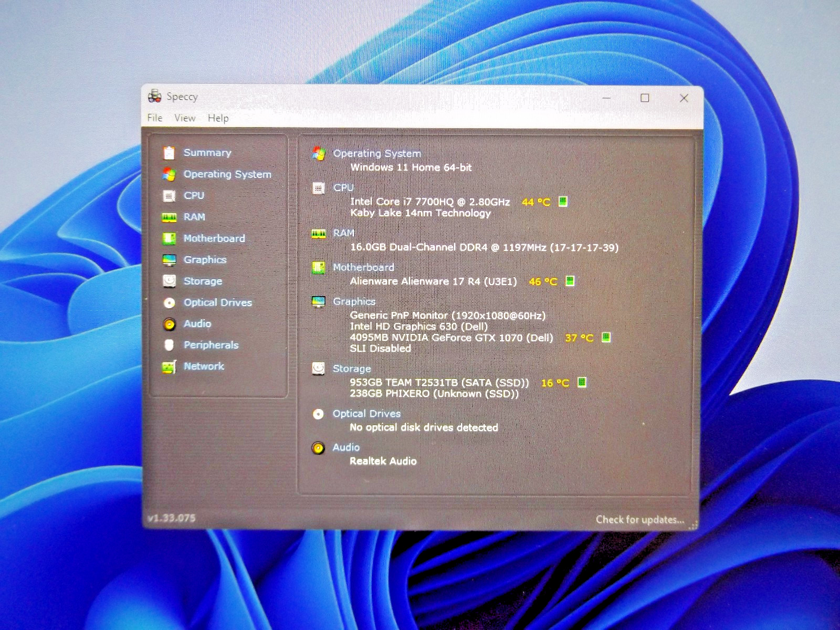This screenshot has height=630, width=840.
Task: Click the CPU icon in the summary panel
Action: (318, 188)
